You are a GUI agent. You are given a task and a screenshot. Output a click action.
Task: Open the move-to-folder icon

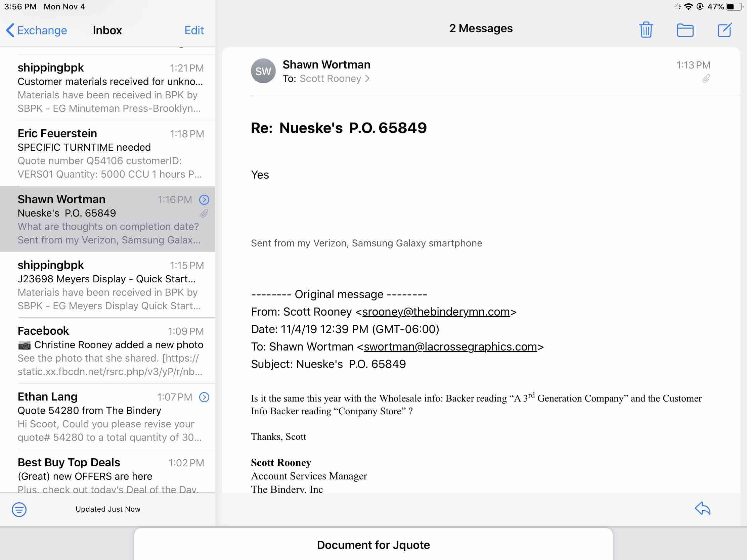click(x=685, y=30)
